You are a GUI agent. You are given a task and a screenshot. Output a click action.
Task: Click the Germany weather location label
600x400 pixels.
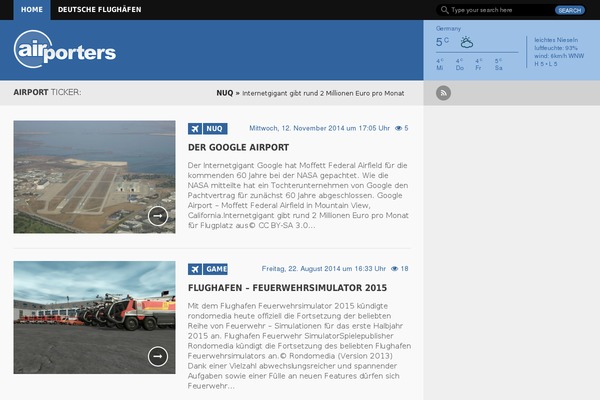click(x=448, y=28)
